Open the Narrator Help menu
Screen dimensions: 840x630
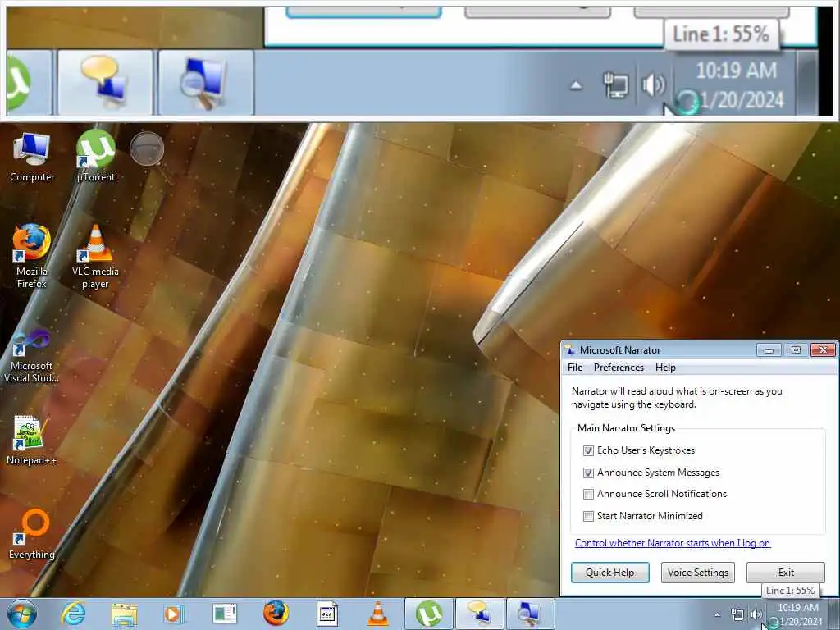point(665,367)
